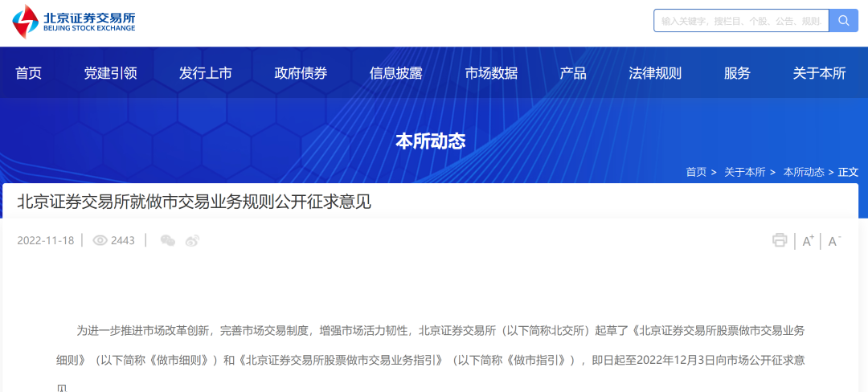Screen dimensions: 868x392
Task: Share article via WeChat icon
Action: coord(168,240)
